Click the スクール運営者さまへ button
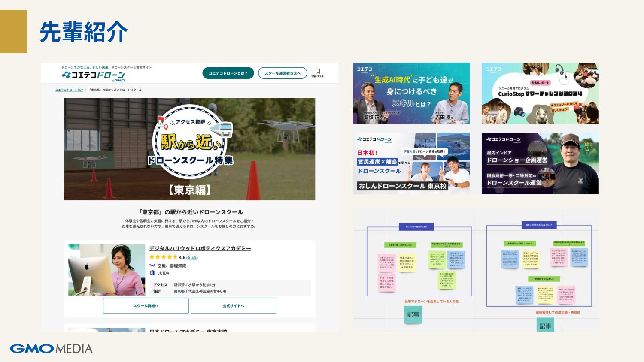Image resolution: width=644 pixels, height=362 pixels. pos(283,73)
